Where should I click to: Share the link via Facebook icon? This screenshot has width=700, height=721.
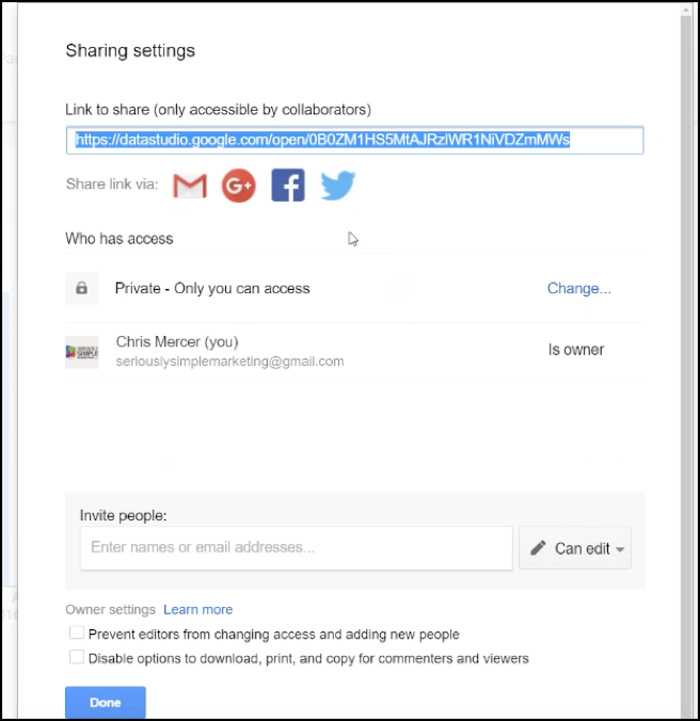coord(288,185)
